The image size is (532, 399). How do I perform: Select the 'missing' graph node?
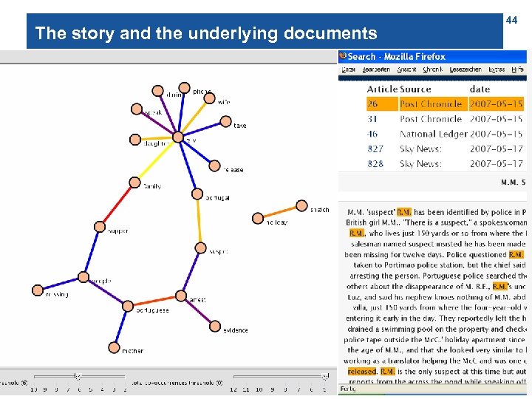point(38,290)
